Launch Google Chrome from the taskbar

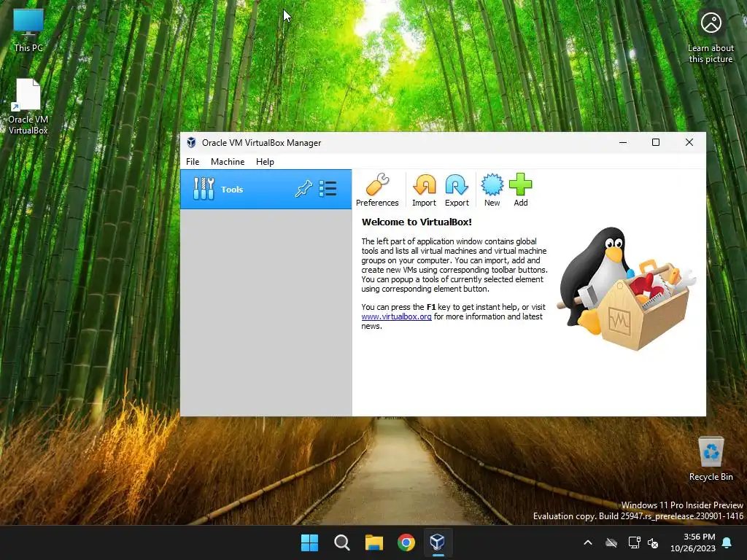pos(406,542)
